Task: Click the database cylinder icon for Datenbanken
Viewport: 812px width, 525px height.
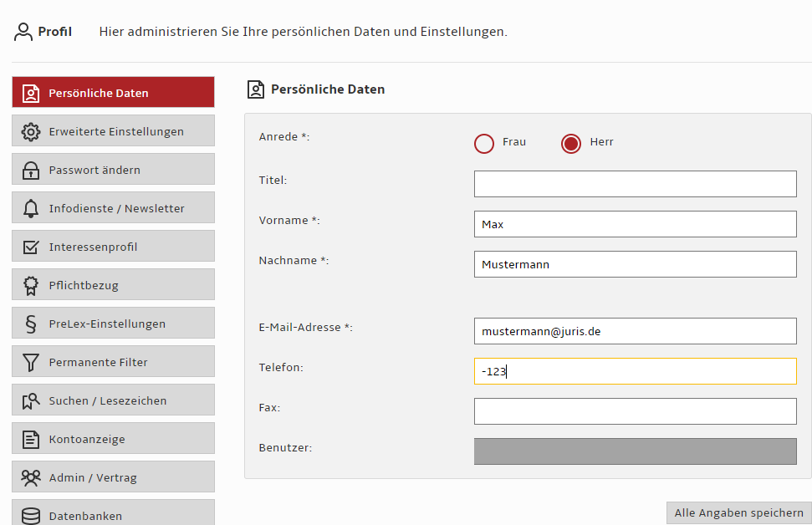Action: [31, 516]
